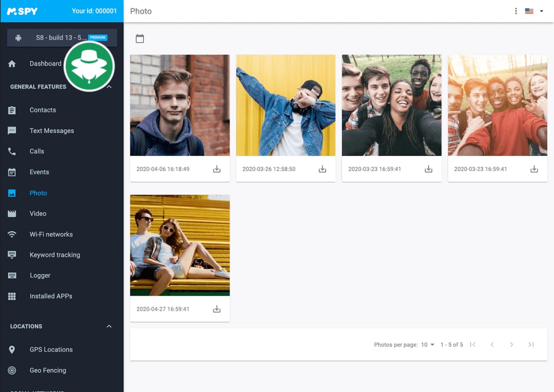Go to GPS Locations page
The height and width of the screenshot is (392, 554).
pos(51,350)
